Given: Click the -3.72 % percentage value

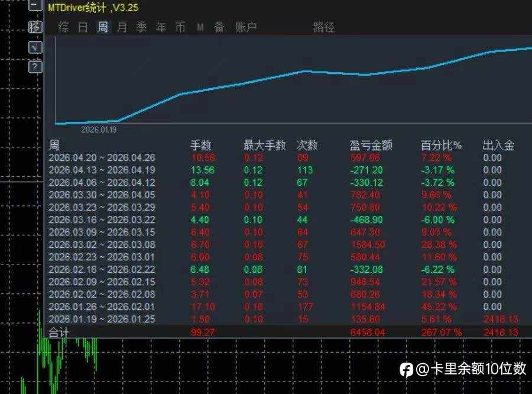Looking at the screenshot, I should click(437, 182).
